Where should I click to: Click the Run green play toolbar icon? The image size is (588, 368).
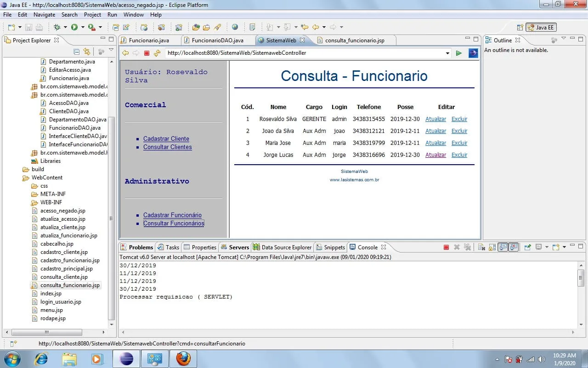pyautogui.click(x=74, y=28)
